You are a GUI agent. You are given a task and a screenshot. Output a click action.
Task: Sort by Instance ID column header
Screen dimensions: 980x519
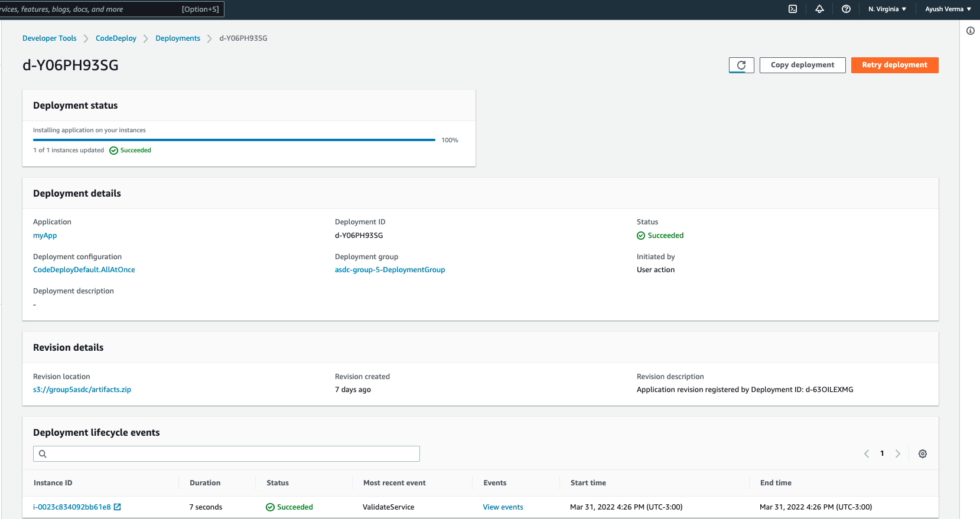pos(53,483)
